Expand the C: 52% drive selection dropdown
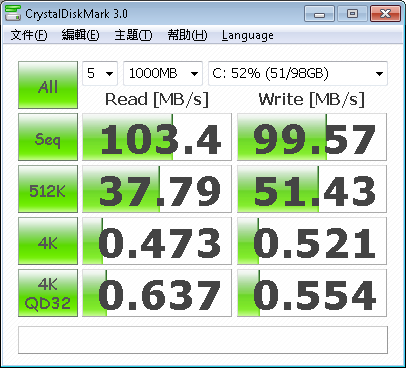 pos(298,73)
